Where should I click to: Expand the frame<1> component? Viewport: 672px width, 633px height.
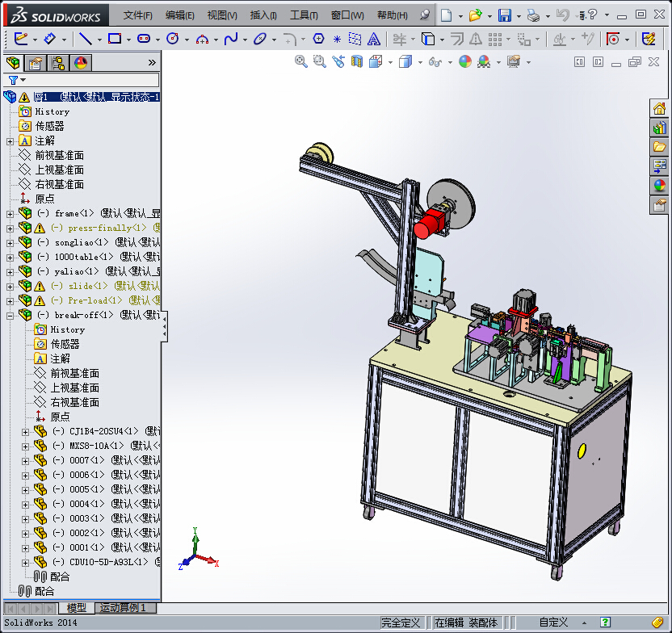pyautogui.click(x=10, y=214)
